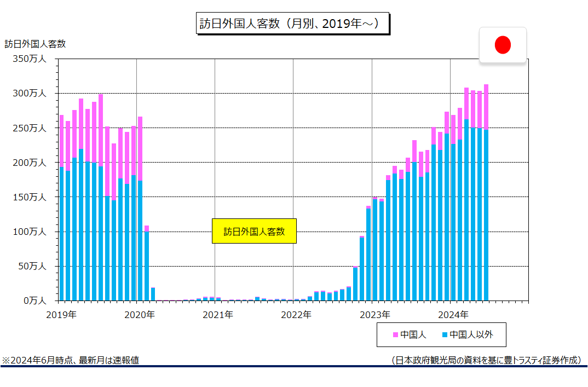Click the 中国人 legend text
This screenshot has height=387, width=588.
coord(413,334)
